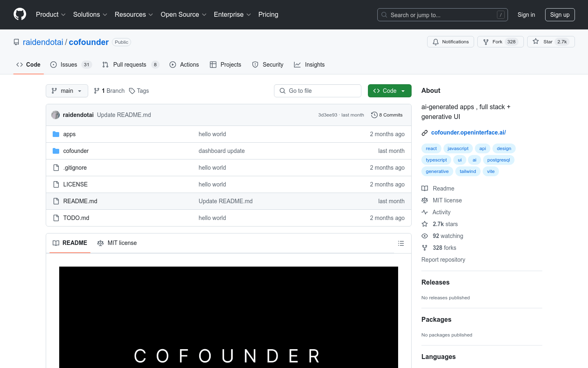Open the cofounder repository name link

click(89, 42)
